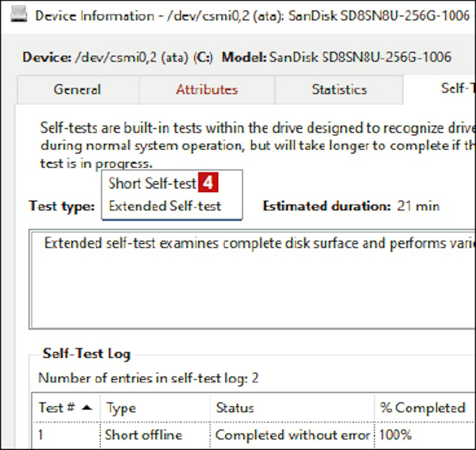The width and height of the screenshot is (476, 450).
Task: Select the Short offline log entry
Action: tap(143, 435)
